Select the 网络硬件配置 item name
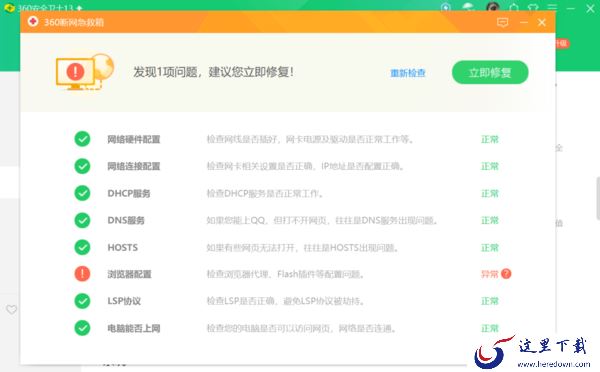The image size is (600, 372). pyautogui.click(x=134, y=139)
